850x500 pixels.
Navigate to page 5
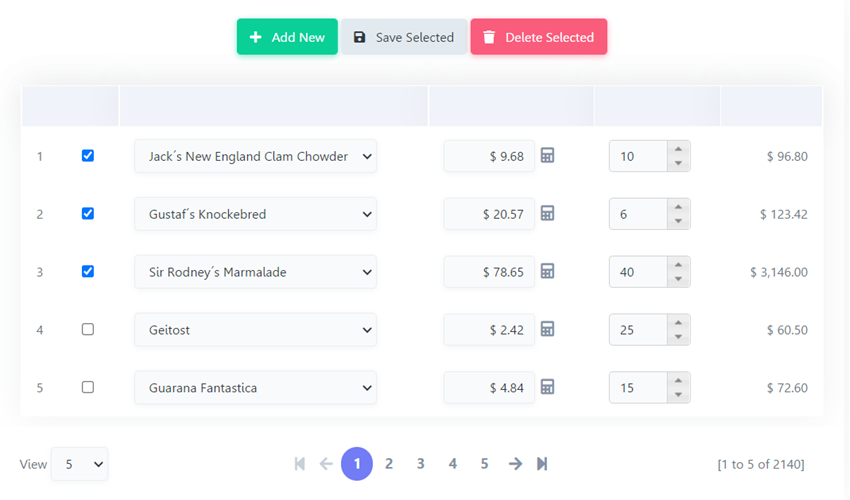[484, 464]
